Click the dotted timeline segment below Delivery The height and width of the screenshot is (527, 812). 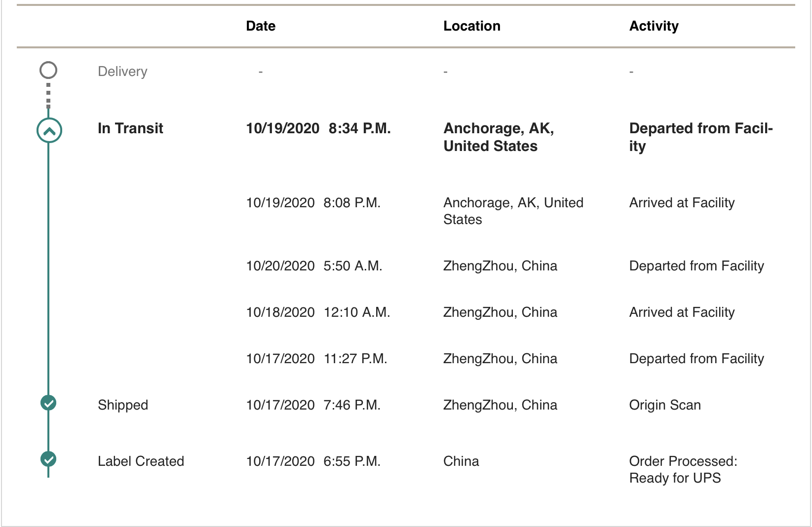click(48, 95)
